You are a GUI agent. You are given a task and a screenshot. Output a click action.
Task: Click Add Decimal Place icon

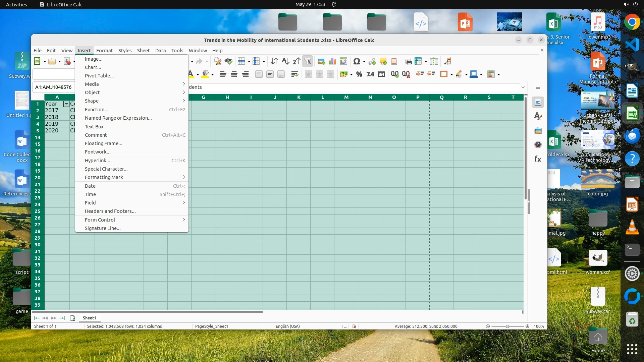(x=395, y=74)
